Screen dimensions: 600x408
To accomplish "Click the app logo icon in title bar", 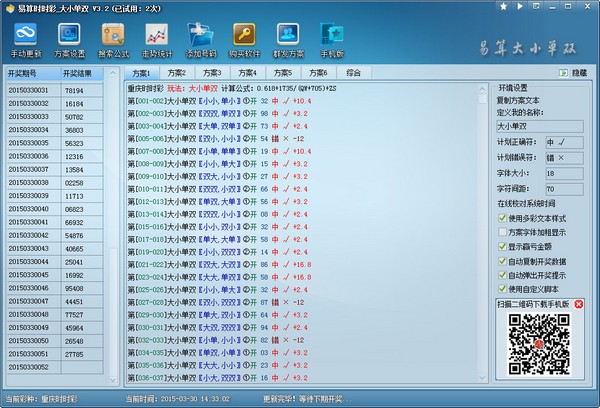I will tap(10, 8).
